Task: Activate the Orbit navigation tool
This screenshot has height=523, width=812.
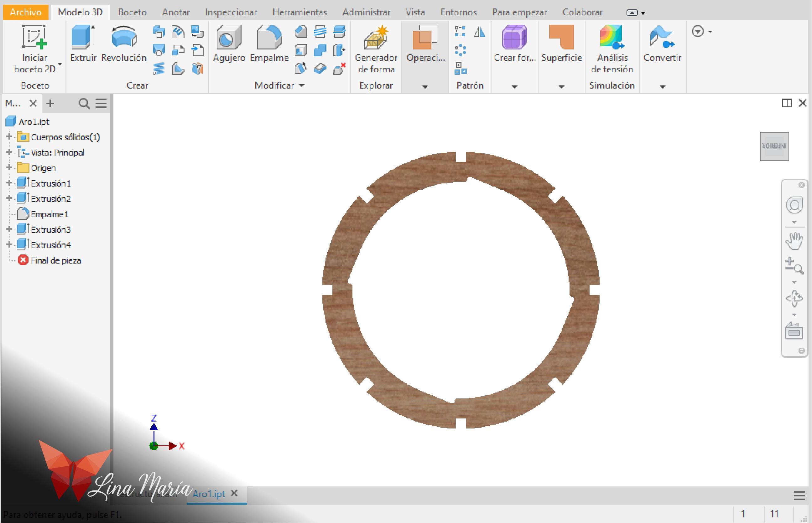Action: point(794,299)
